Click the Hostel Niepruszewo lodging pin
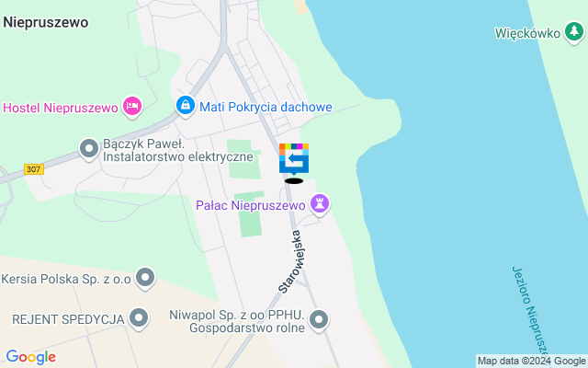 click(x=132, y=107)
